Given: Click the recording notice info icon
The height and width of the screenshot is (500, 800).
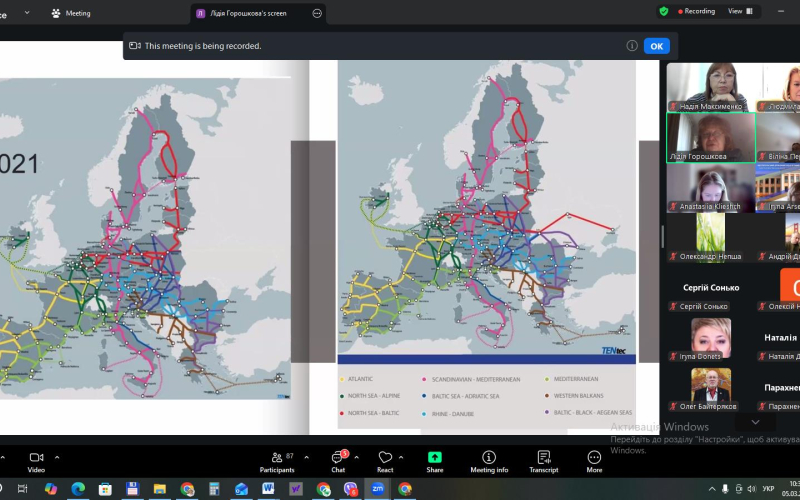Looking at the screenshot, I should (x=632, y=46).
